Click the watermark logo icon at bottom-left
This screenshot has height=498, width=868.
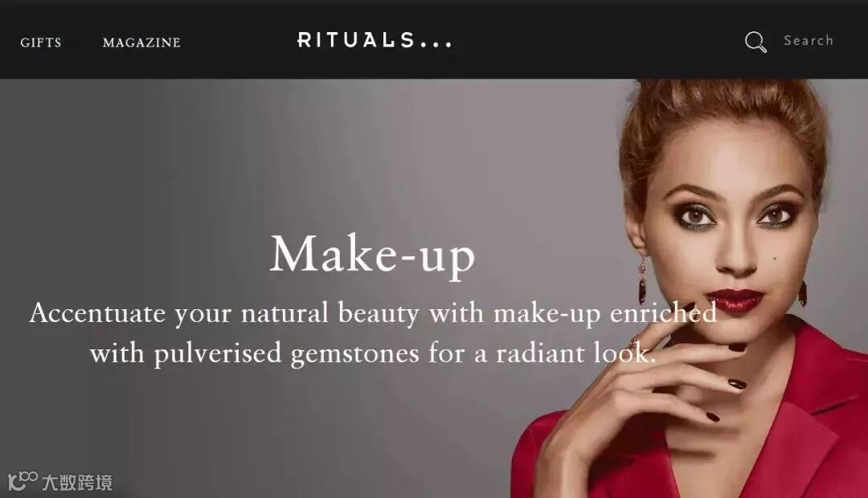click(23, 480)
